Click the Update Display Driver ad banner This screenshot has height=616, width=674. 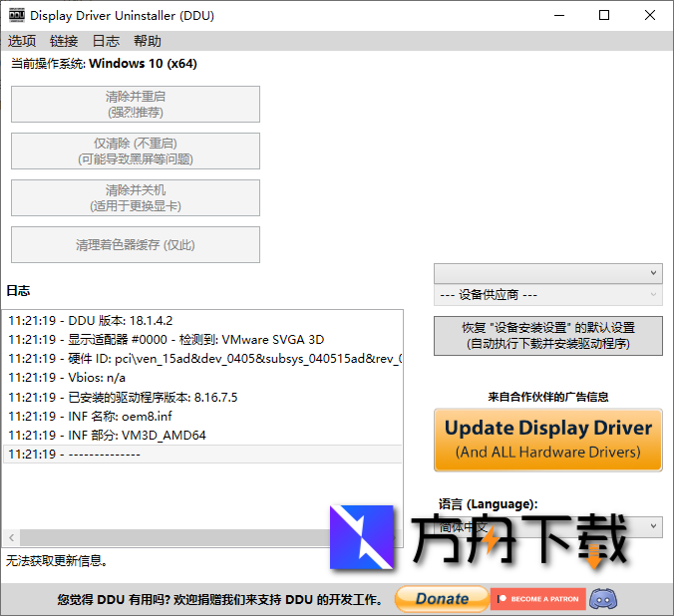click(548, 440)
